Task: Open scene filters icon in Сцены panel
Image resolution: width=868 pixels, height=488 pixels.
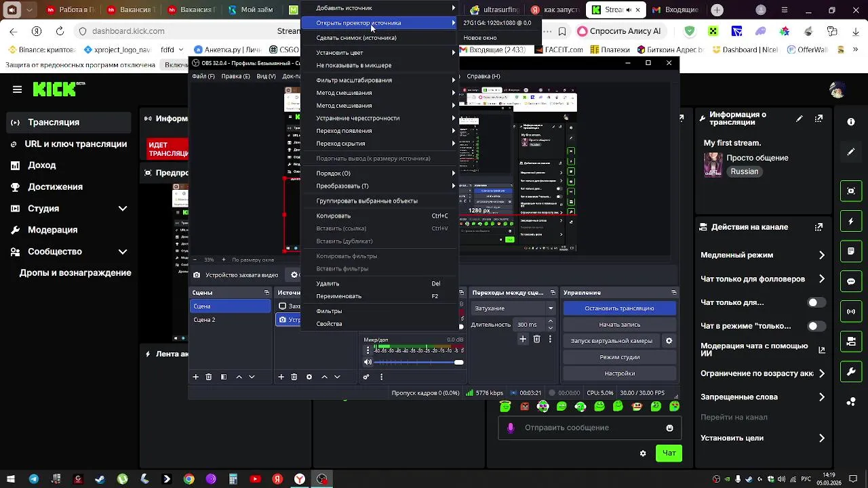Action: [x=224, y=377]
